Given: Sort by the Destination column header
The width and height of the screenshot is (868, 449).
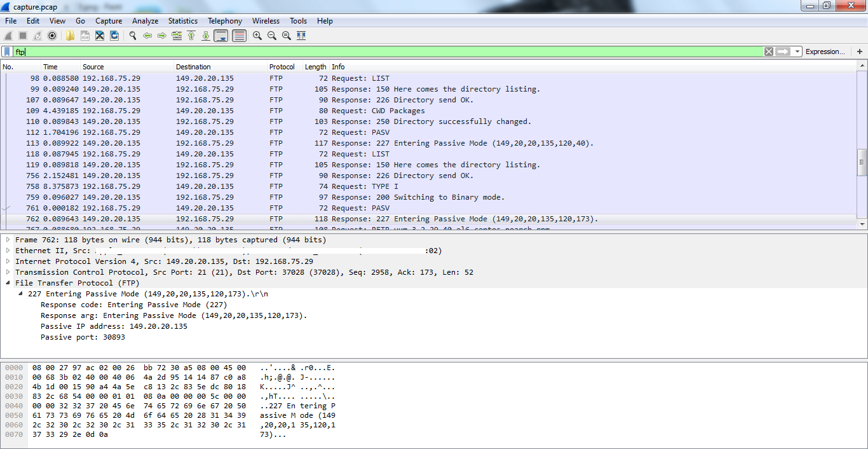Looking at the screenshot, I should point(220,67).
